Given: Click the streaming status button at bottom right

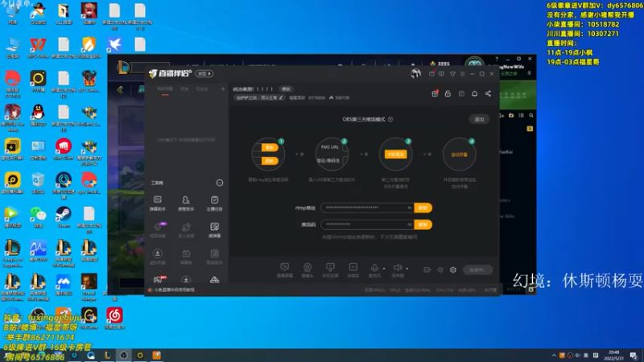Looking at the screenshot, I should [477, 269].
